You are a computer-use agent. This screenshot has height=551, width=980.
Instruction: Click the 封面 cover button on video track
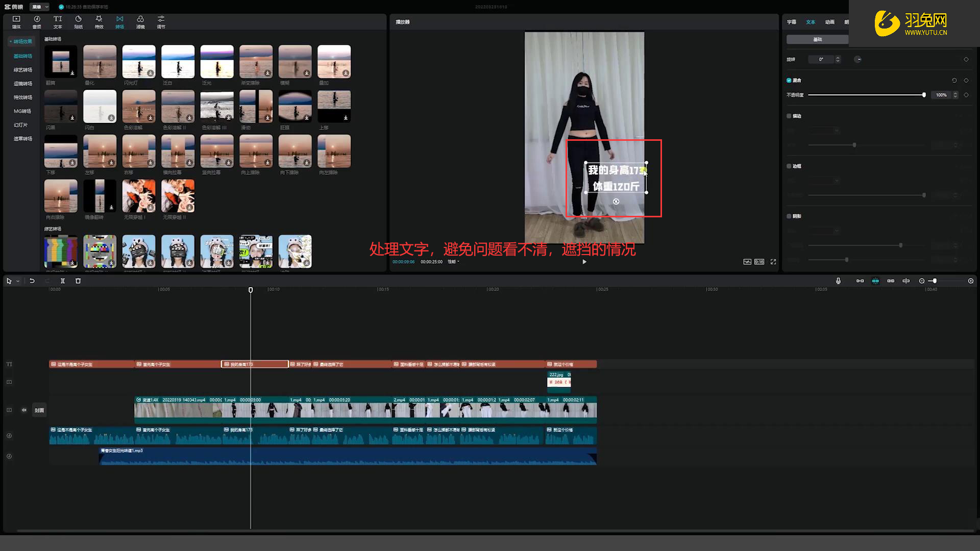click(39, 410)
